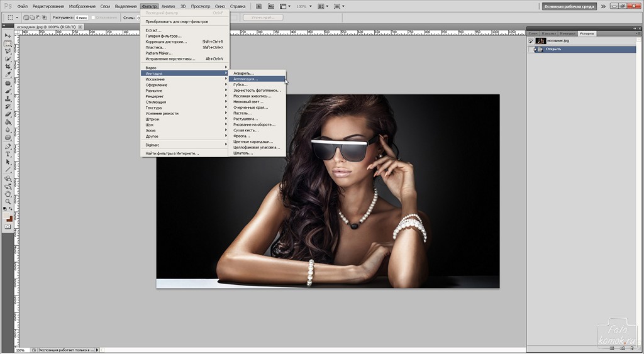Select the Polygonal Lasso tool
The image size is (644, 354).
(x=8, y=52)
